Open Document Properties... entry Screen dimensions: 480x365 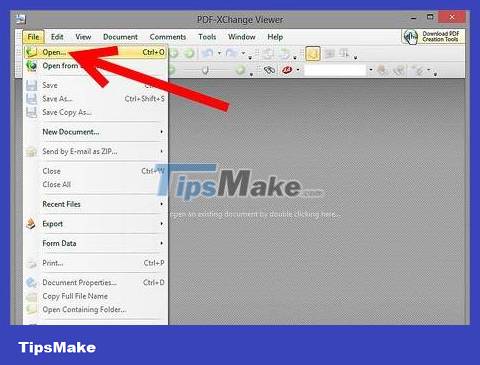pyautogui.click(x=95, y=283)
